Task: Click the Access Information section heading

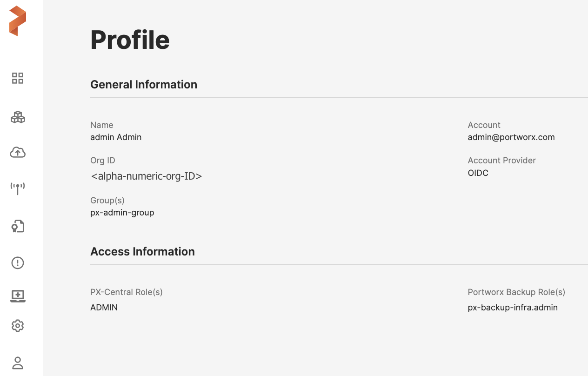Action: (x=142, y=251)
